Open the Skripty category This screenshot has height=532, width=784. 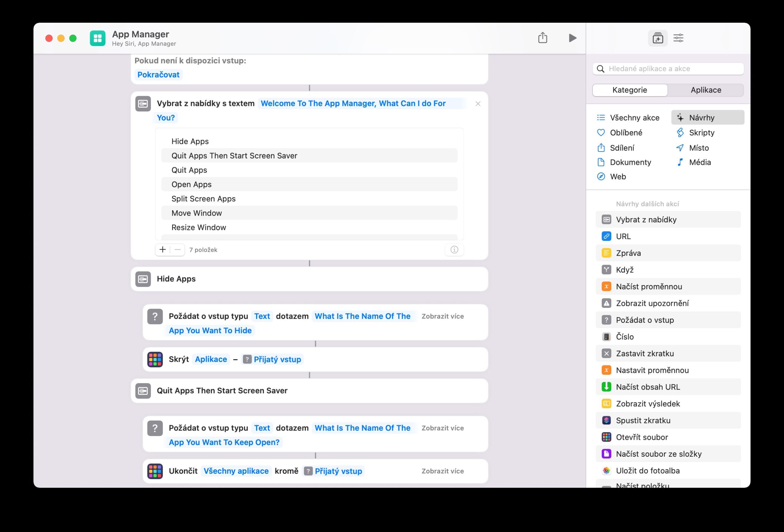(701, 133)
